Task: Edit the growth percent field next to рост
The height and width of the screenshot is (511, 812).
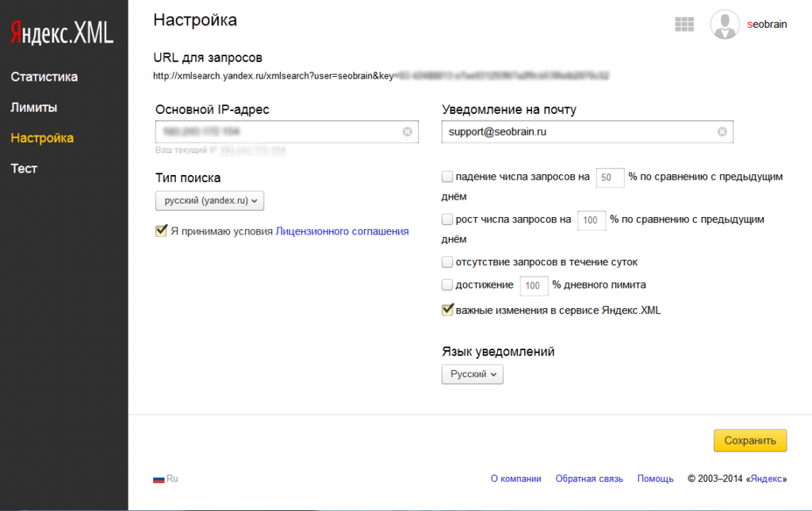Action: [592, 220]
